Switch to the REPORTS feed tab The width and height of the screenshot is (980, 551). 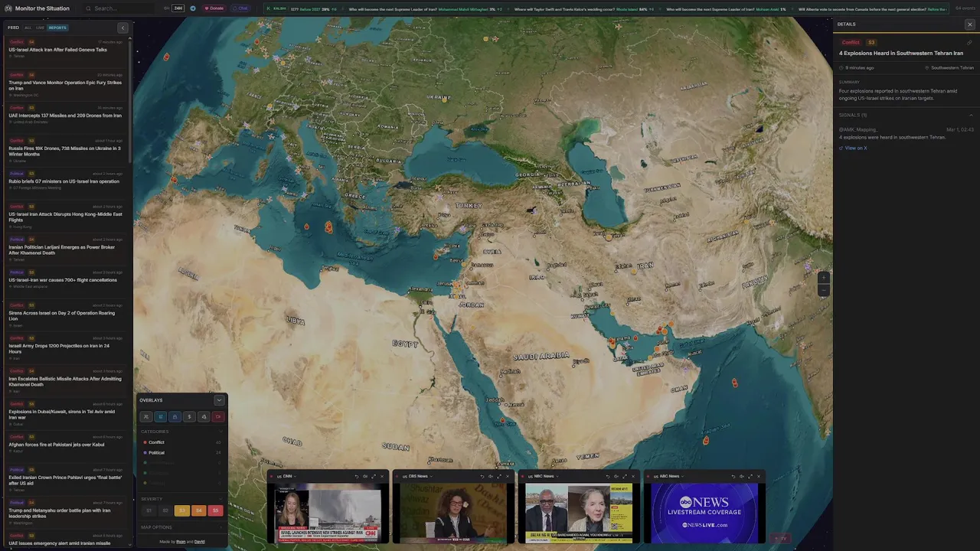click(57, 28)
